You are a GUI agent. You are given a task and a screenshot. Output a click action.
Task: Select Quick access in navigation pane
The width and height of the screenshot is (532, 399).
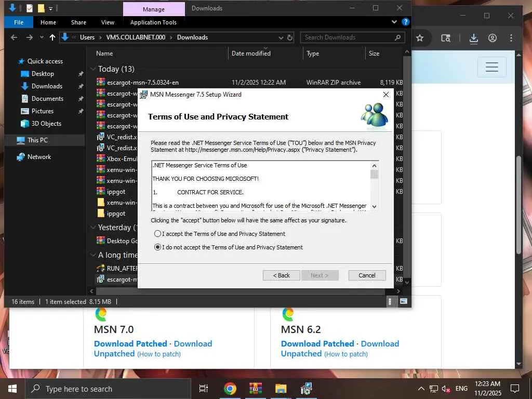(x=45, y=61)
